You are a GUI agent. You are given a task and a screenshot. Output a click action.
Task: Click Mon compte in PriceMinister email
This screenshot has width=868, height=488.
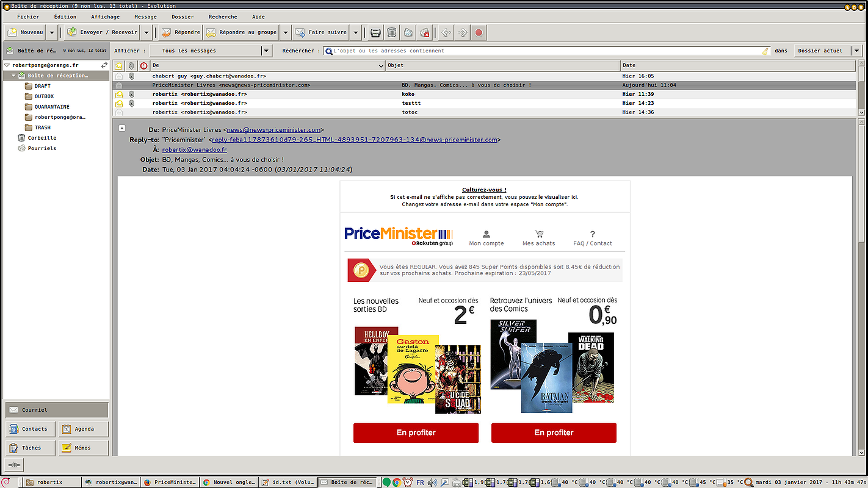pyautogui.click(x=486, y=239)
